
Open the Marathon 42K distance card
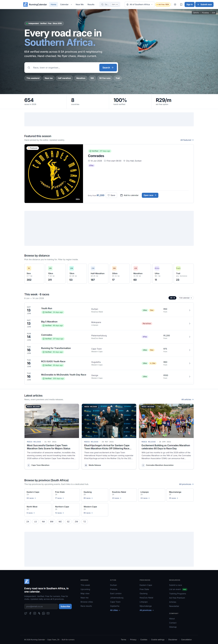pyautogui.click(x=141, y=274)
